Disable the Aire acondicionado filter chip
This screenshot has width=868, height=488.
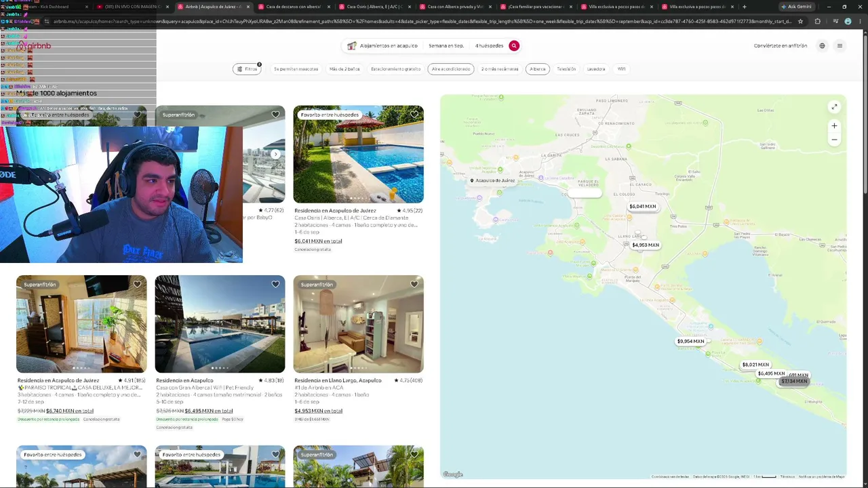click(x=451, y=69)
